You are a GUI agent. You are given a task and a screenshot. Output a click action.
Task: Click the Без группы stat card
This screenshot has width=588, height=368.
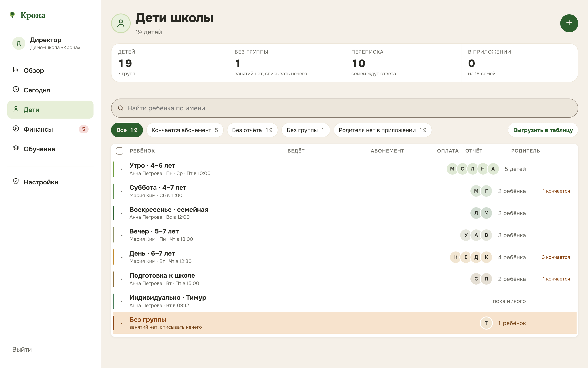(x=286, y=63)
